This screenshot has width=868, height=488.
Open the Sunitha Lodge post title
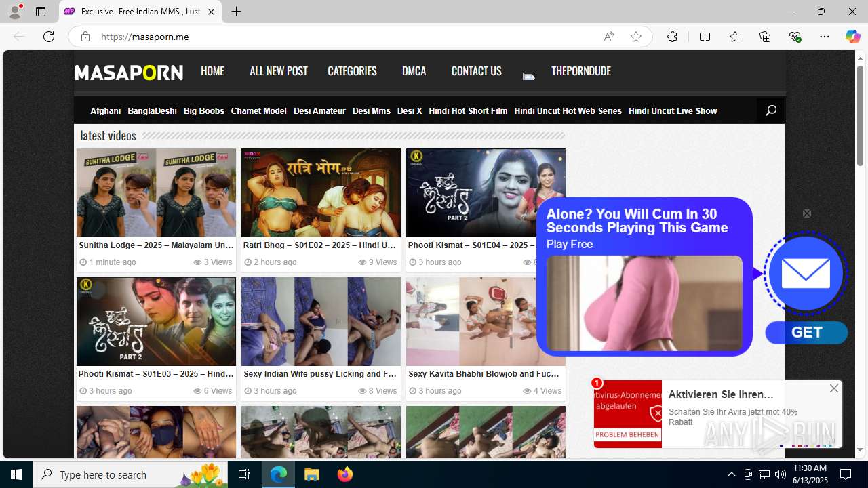[156, 245]
